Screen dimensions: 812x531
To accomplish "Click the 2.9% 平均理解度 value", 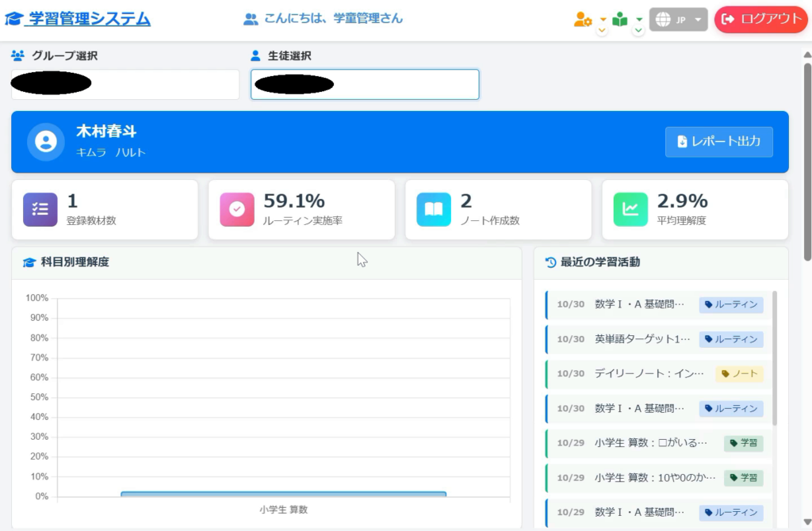I will [x=683, y=201].
